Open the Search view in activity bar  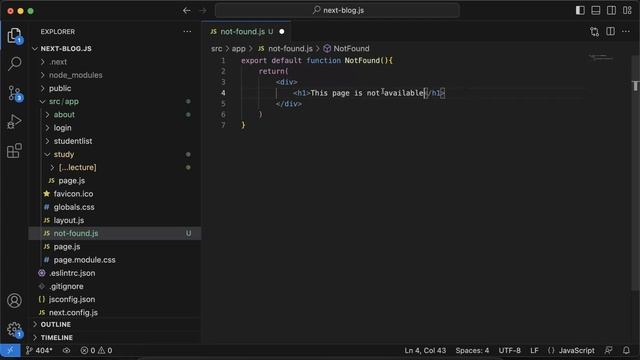[14, 63]
